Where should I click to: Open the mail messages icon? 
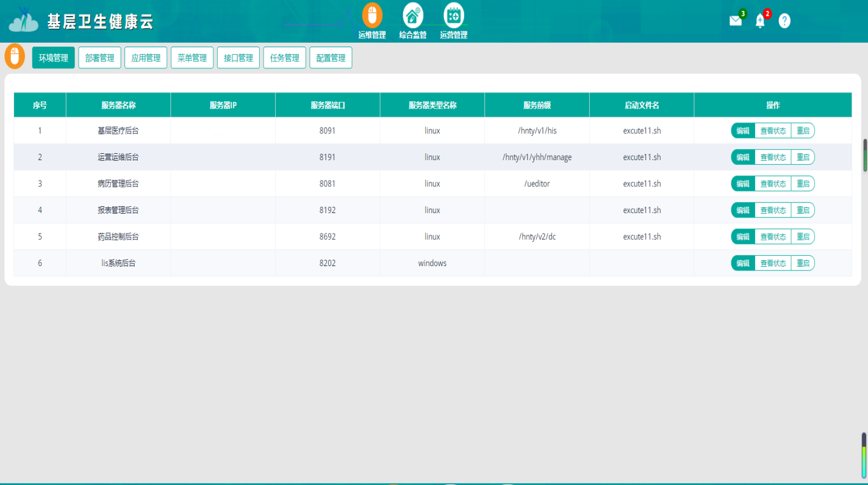(736, 20)
